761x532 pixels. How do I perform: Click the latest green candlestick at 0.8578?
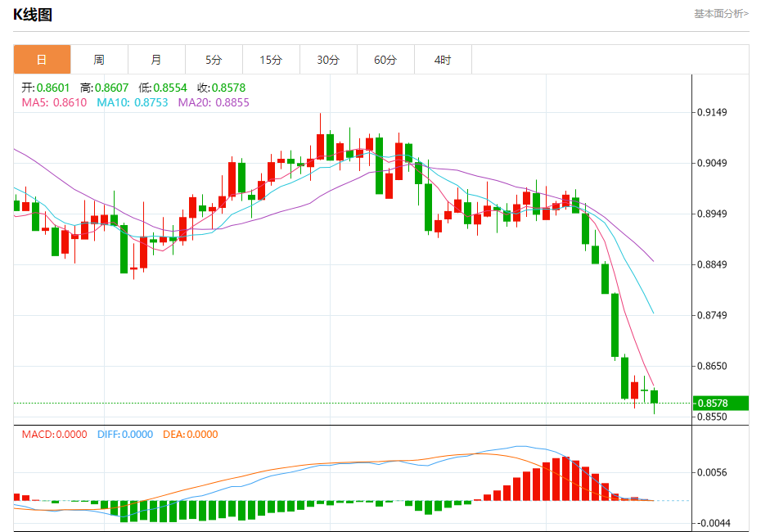(x=655, y=397)
